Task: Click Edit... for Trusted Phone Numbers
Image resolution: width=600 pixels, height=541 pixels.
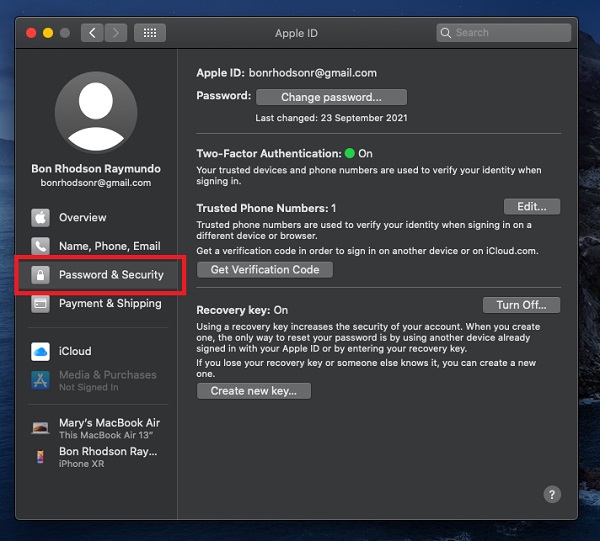Action: (x=532, y=207)
